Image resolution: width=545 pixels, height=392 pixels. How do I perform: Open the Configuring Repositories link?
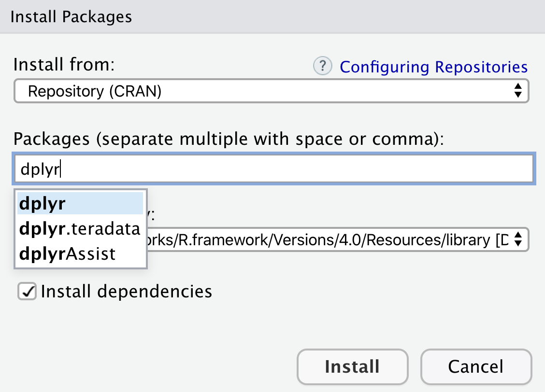pyautogui.click(x=434, y=67)
